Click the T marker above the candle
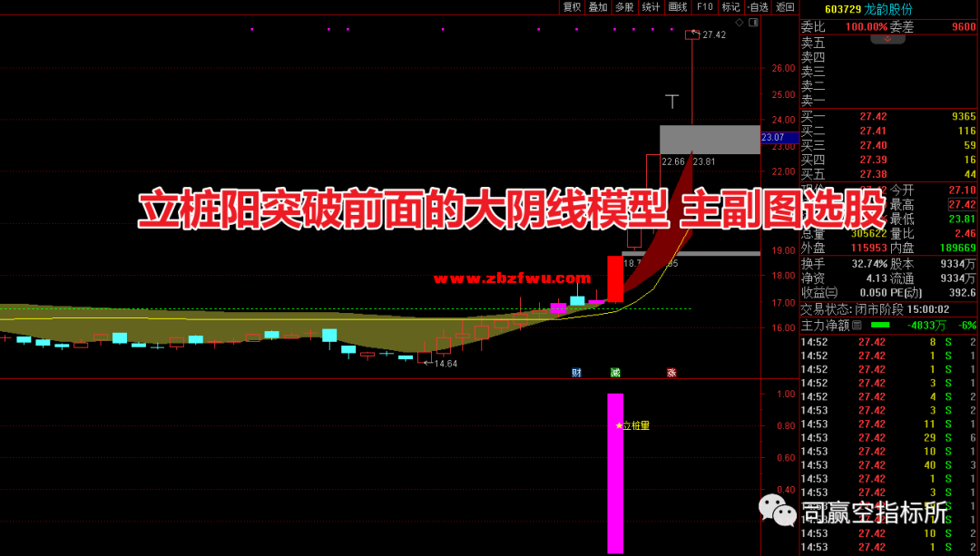Viewport: 980px width, 556px height. [x=671, y=102]
